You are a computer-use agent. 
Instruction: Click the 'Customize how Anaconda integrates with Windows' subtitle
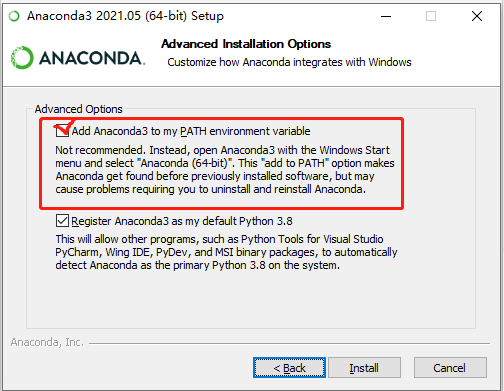pyautogui.click(x=289, y=62)
